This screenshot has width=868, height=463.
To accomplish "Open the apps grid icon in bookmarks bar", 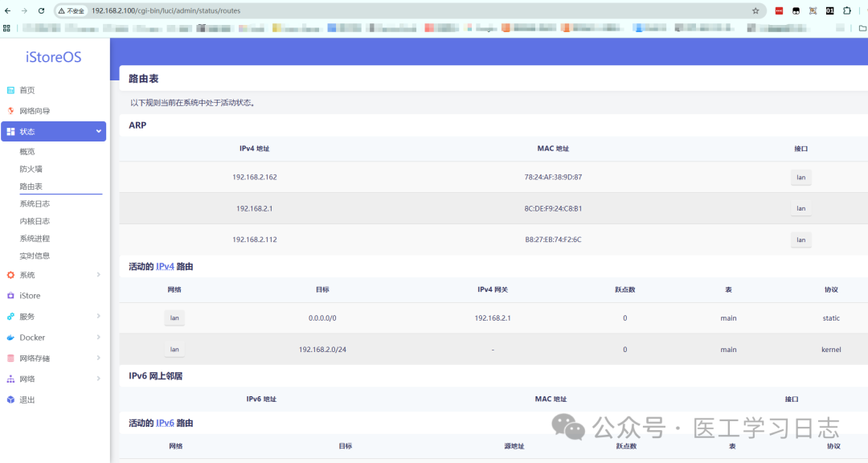I will tap(6, 27).
